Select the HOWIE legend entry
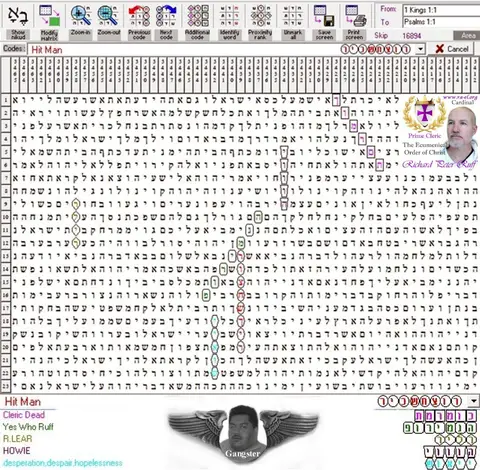This screenshot has width=480, height=470. tap(16, 451)
